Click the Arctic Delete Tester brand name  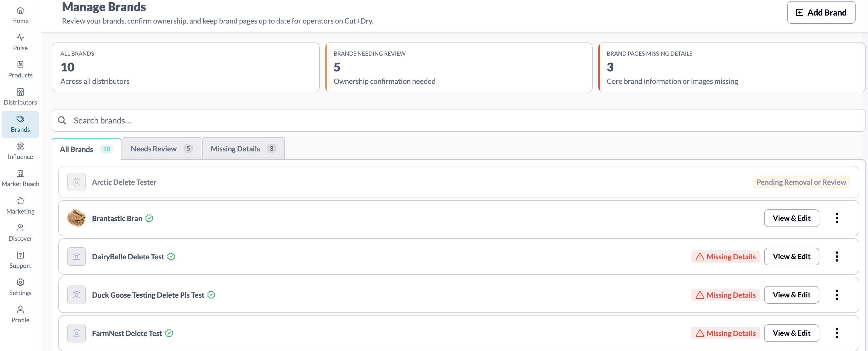tap(124, 182)
